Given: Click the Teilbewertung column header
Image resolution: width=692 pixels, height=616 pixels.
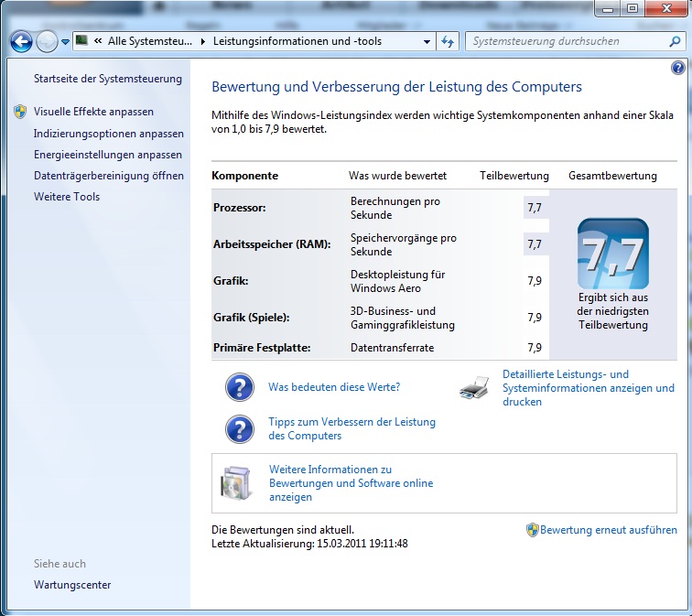Looking at the screenshot, I should [x=514, y=176].
